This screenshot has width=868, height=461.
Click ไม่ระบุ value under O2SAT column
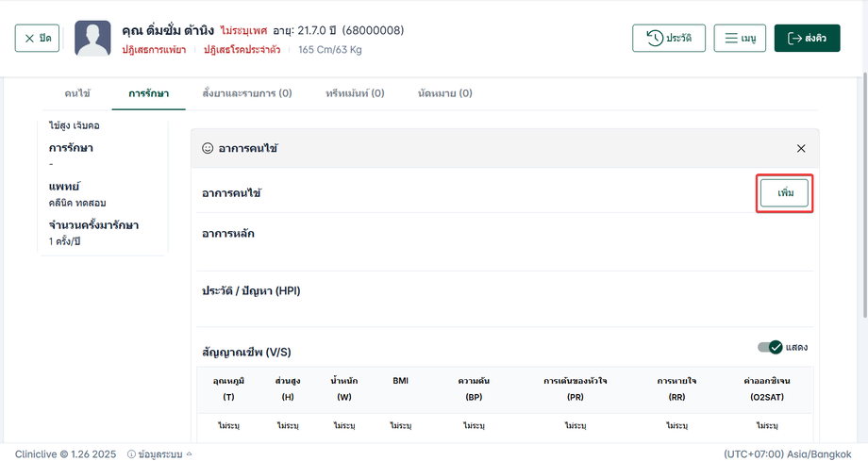767,425
